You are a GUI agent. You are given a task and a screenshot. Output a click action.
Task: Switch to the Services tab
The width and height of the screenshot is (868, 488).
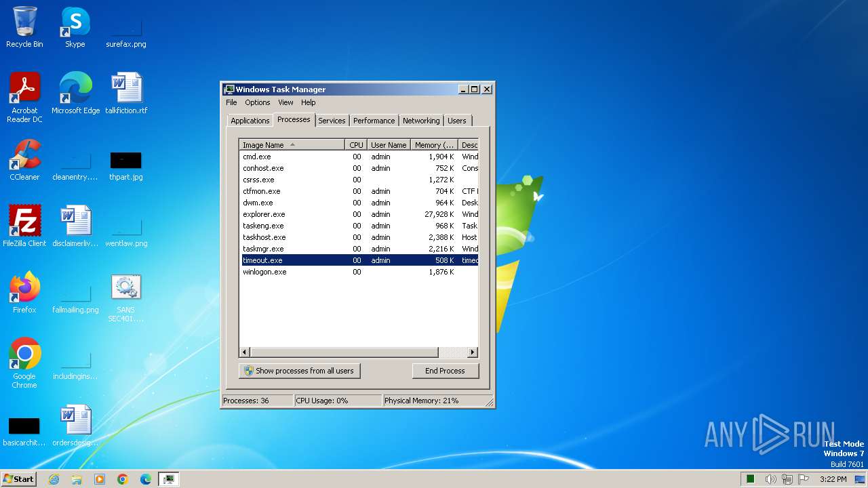(x=332, y=121)
